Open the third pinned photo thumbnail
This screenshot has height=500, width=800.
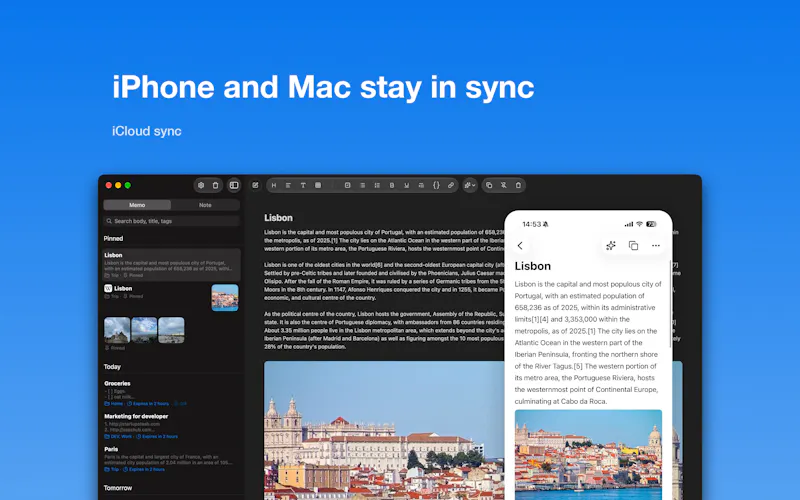(x=171, y=330)
